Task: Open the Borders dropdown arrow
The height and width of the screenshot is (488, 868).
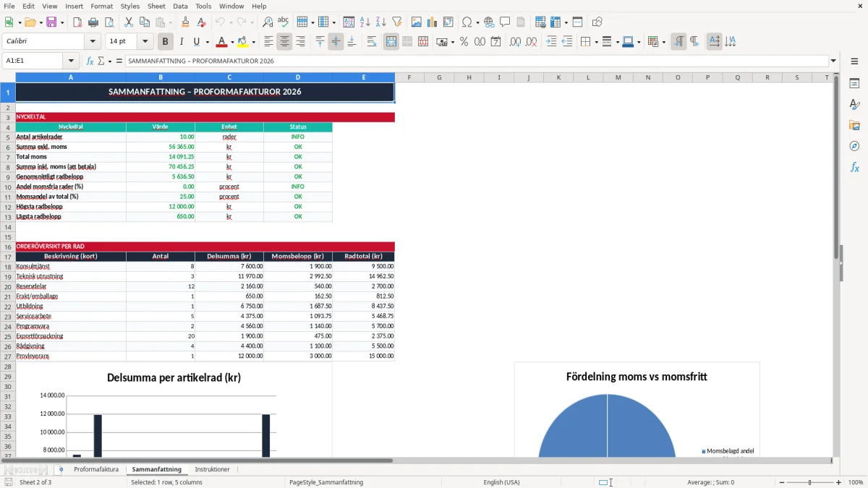Action: pyautogui.click(x=595, y=42)
